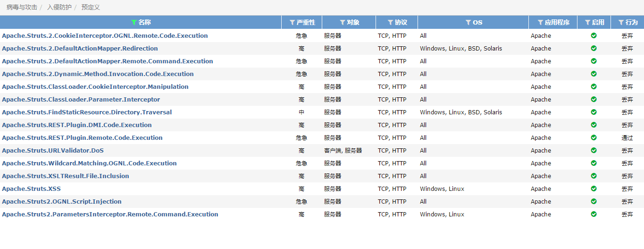The image size is (644, 249).
Task: Click 高 severity in ParametersInterceptor.Remote.Command.Execution row
Action: 301,214
